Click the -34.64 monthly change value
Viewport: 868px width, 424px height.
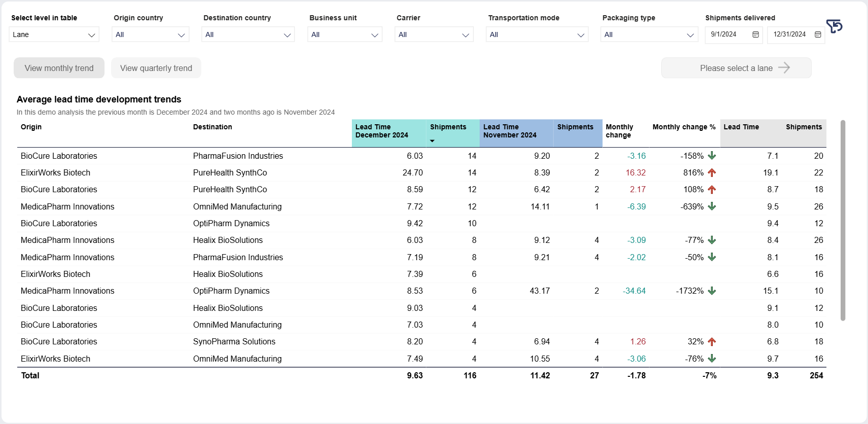(634, 291)
